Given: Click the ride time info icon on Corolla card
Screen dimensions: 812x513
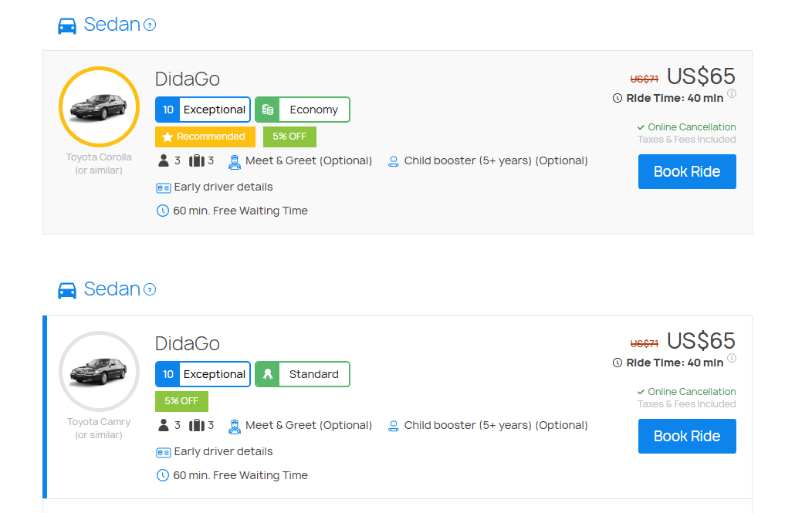Looking at the screenshot, I should pyautogui.click(x=732, y=93).
